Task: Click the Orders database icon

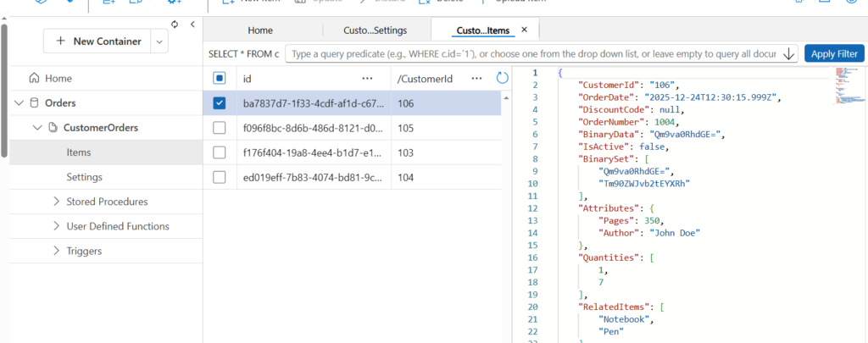Action: point(34,103)
